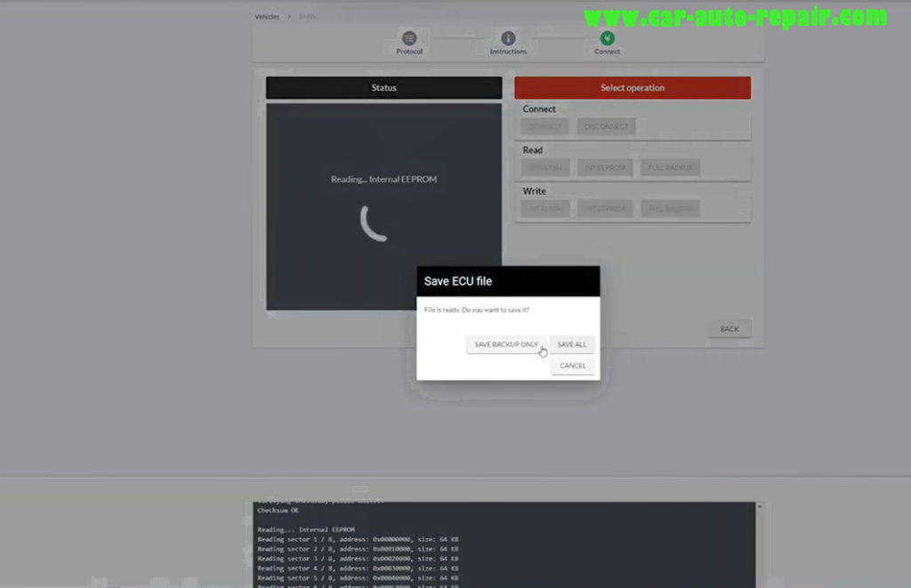The image size is (911, 588).
Task: Click the console scroll-up arrow
Action: point(759,505)
